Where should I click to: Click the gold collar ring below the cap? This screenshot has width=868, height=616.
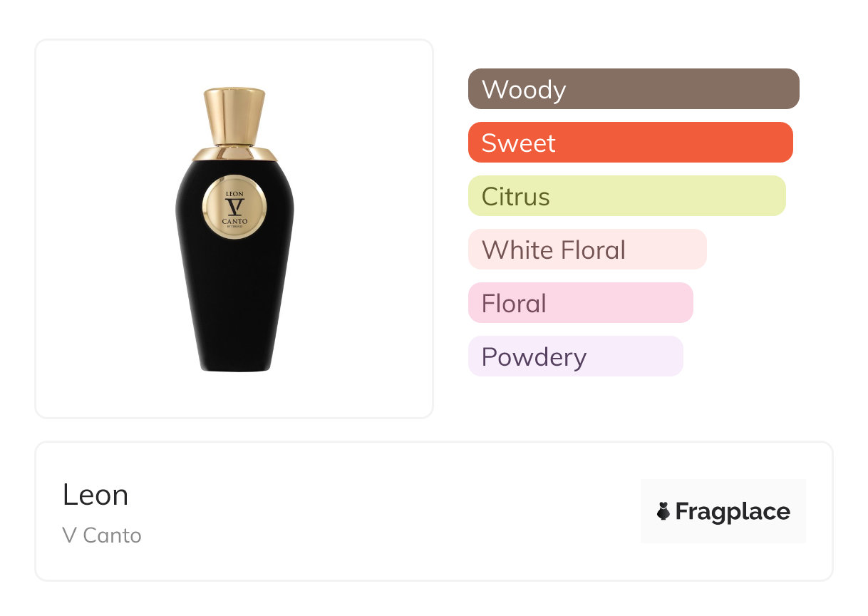[234, 154]
